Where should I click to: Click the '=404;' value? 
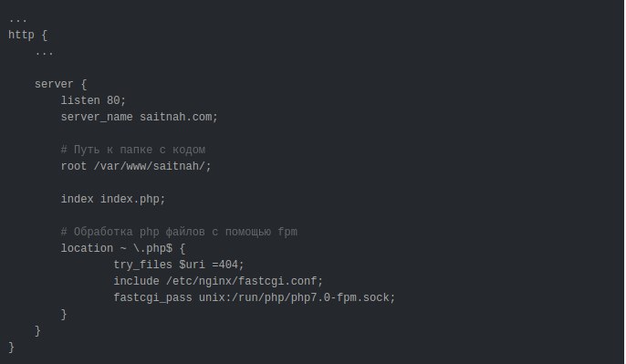[x=227, y=265]
